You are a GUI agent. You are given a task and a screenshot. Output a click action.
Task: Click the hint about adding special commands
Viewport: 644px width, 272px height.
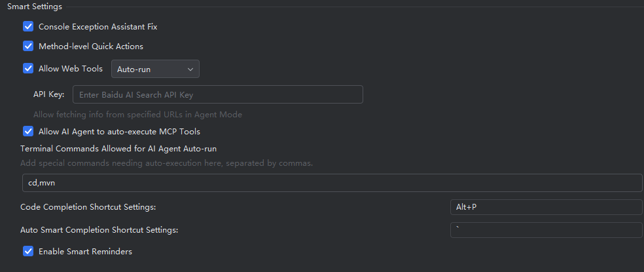click(x=166, y=163)
